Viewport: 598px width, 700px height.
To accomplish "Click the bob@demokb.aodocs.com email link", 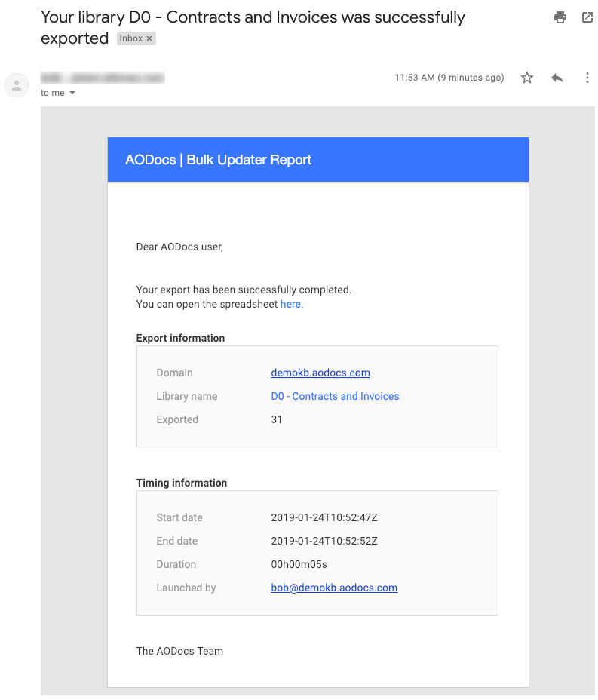I will 334,588.
